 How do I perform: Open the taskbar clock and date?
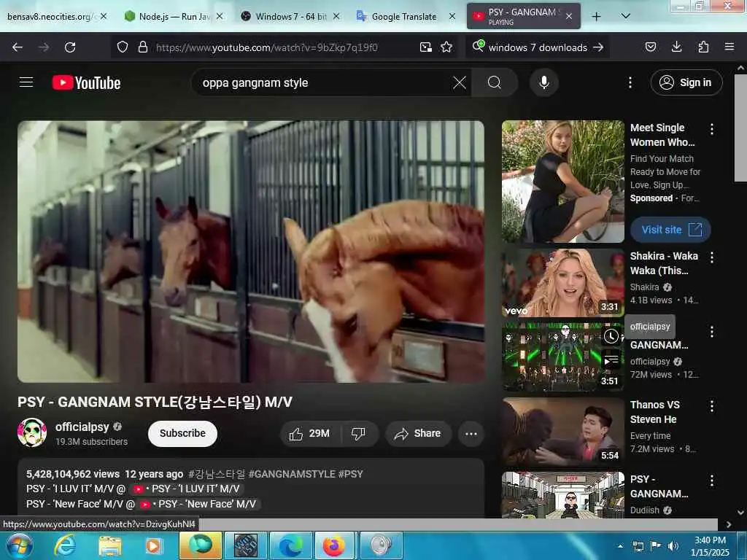pyautogui.click(x=710, y=545)
